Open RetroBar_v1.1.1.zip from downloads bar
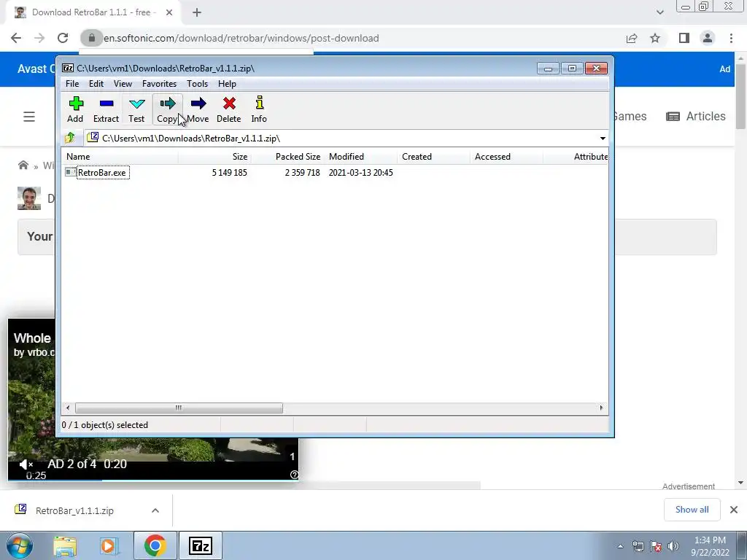The image size is (747, 560). [75, 510]
